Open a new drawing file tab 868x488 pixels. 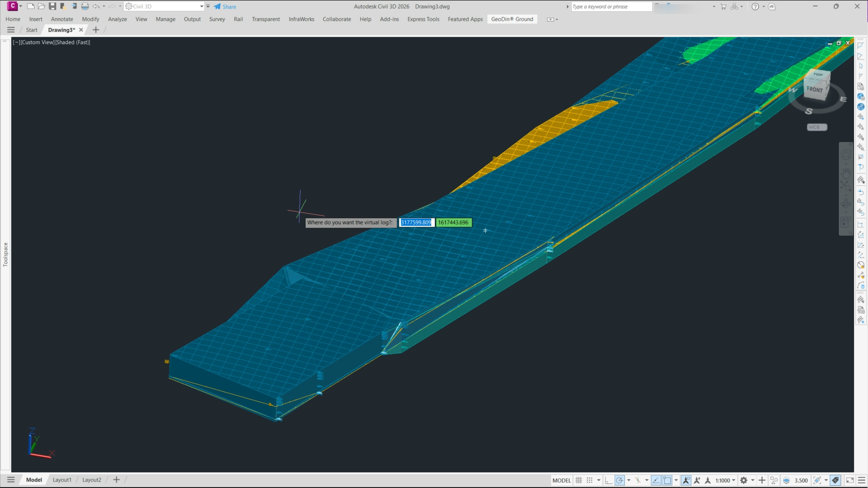coord(96,30)
